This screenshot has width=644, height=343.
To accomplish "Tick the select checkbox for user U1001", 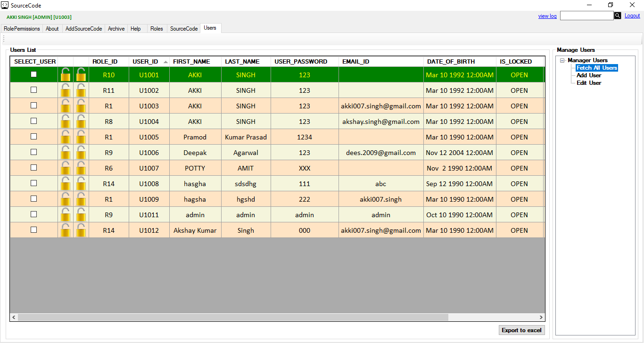I will (x=33, y=74).
